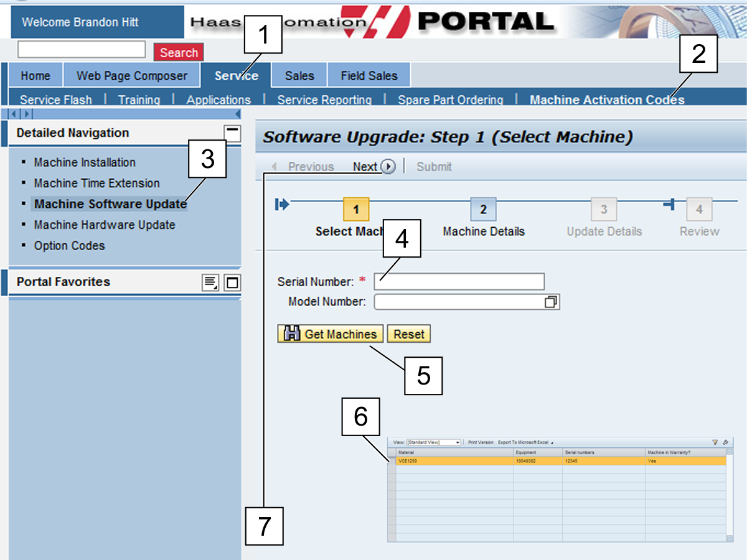The image size is (747, 560).
Task: Go to the Field Sales tab
Action: [x=369, y=76]
